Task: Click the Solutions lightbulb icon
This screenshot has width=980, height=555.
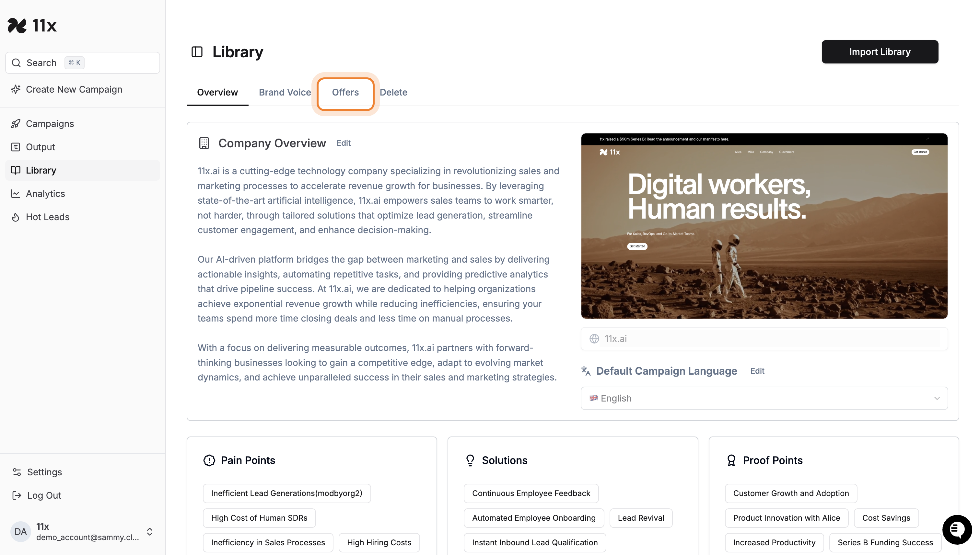Action: click(x=470, y=460)
